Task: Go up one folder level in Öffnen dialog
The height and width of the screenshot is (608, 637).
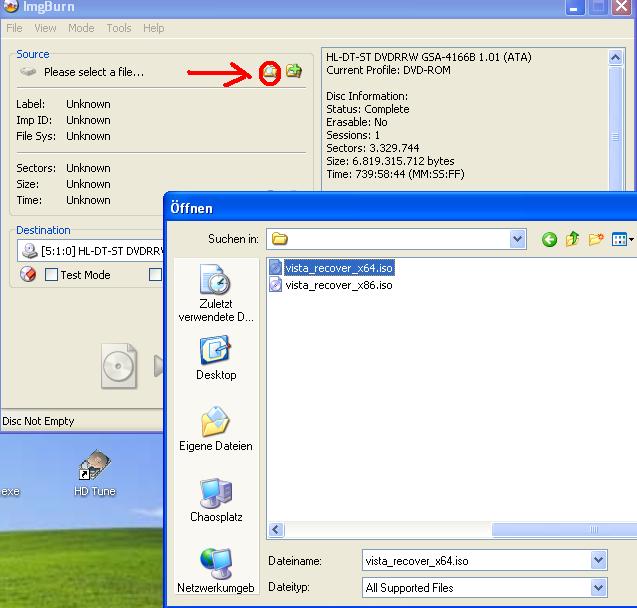Action: click(x=572, y=239)
